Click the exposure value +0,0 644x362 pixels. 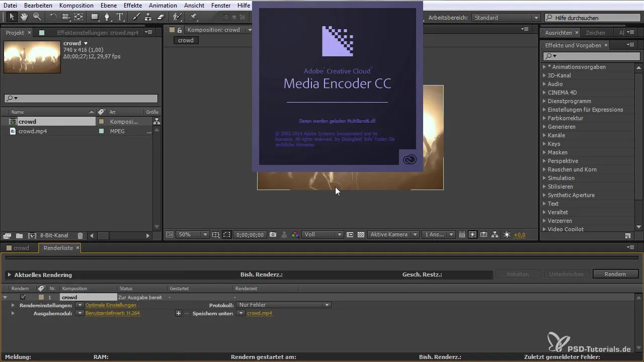pos(520,235)
